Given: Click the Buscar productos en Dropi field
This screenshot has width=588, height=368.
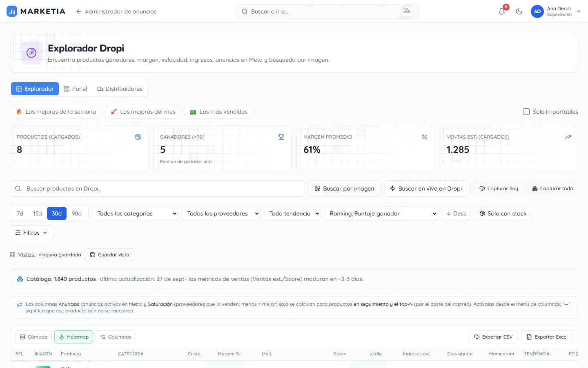Looking at the screenshot, I should [x=157, y=188].
